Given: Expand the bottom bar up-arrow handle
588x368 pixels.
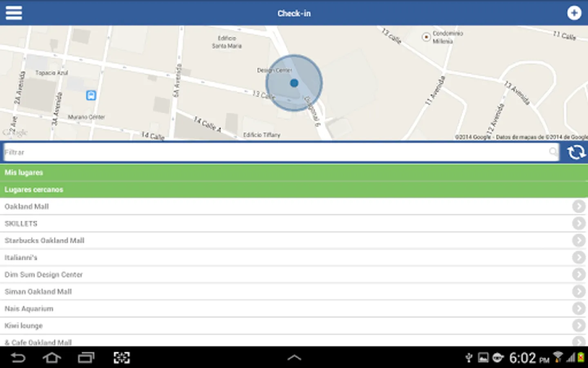Looking at the screenshot, I should click(294, 358).
